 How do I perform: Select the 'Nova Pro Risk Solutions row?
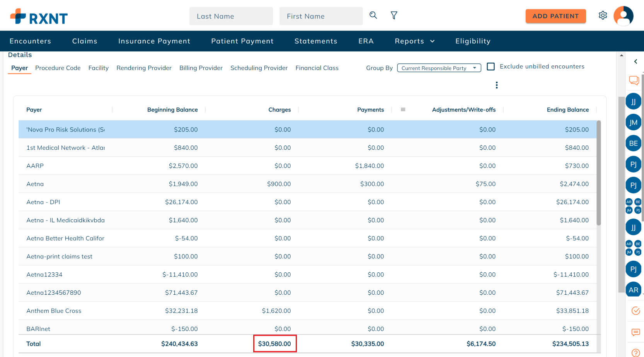[x=307, y=130]
